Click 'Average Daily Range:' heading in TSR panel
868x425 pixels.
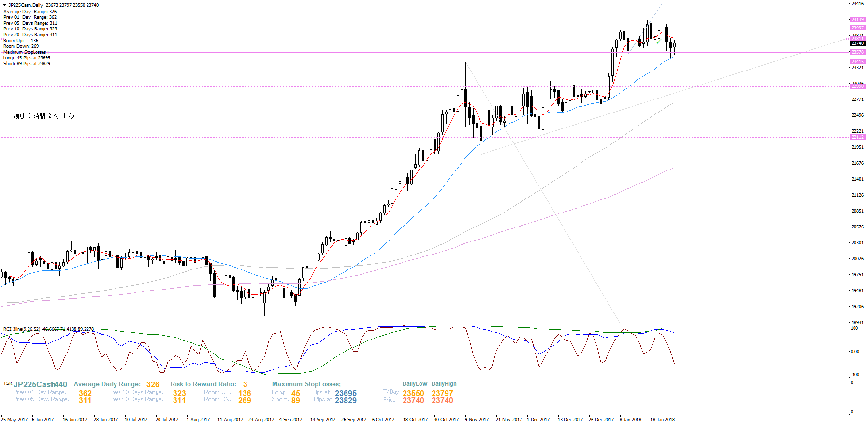pos(107,384)
